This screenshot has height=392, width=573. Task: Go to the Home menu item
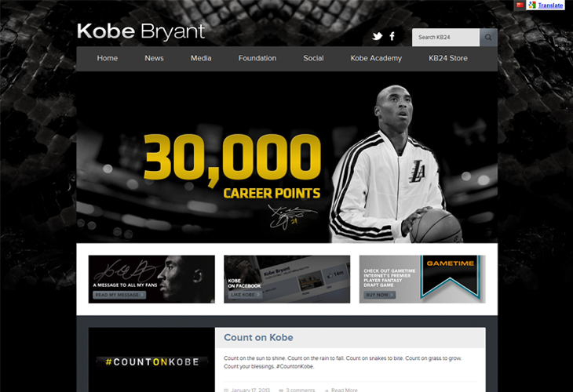107,58
